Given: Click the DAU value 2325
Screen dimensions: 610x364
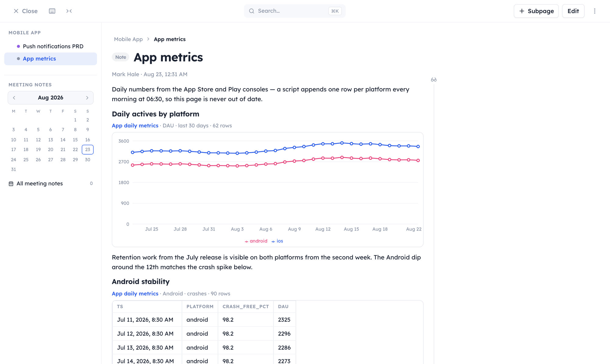Looking at the screenshot, I should [284, 320].
